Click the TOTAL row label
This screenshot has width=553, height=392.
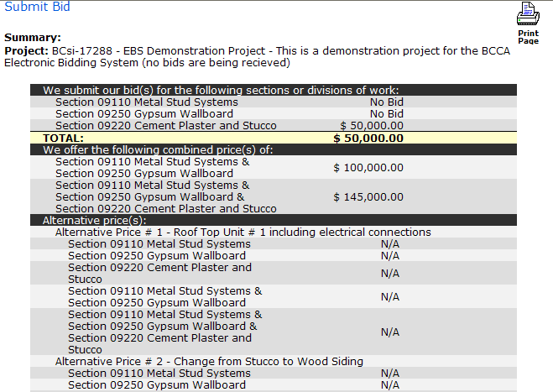click(x=64, y=138)
